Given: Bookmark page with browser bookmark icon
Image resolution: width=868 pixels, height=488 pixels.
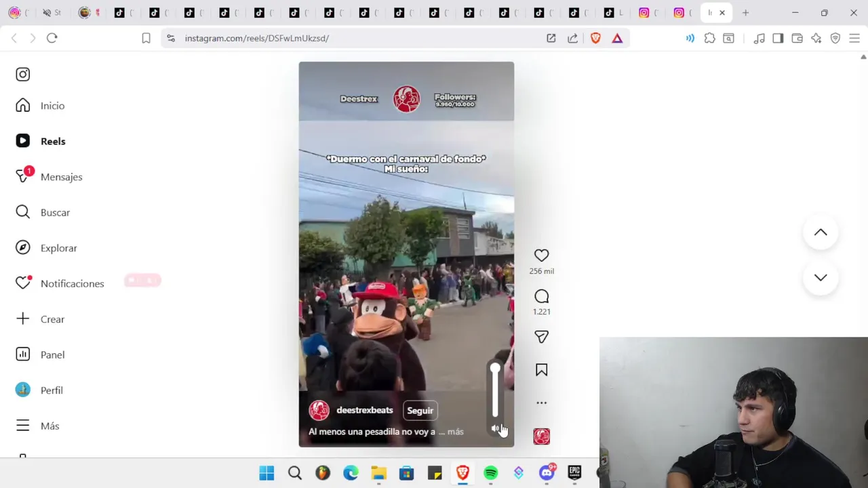Looking at the screenshot, I should tap(146, 39).
